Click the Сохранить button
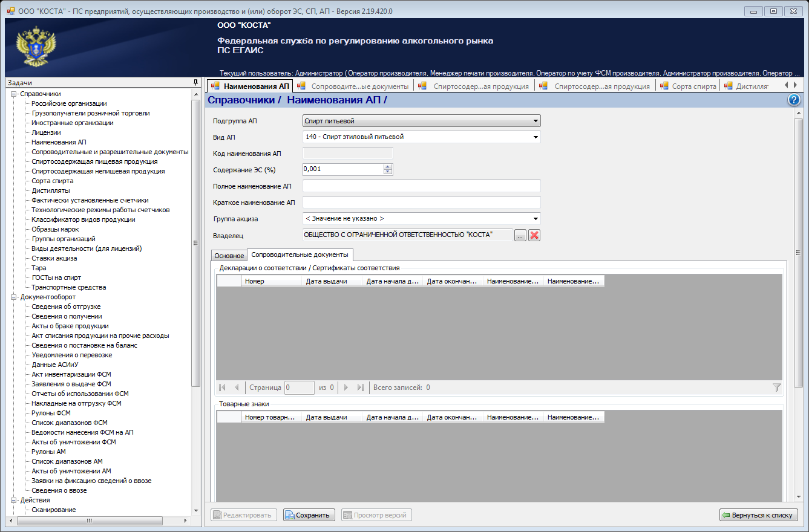The width and height of the screenshot is (809, 532). [309, 515]
